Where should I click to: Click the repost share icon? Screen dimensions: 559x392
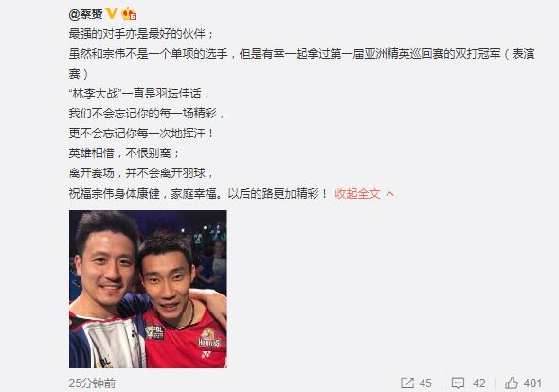(x=407, y=383)
